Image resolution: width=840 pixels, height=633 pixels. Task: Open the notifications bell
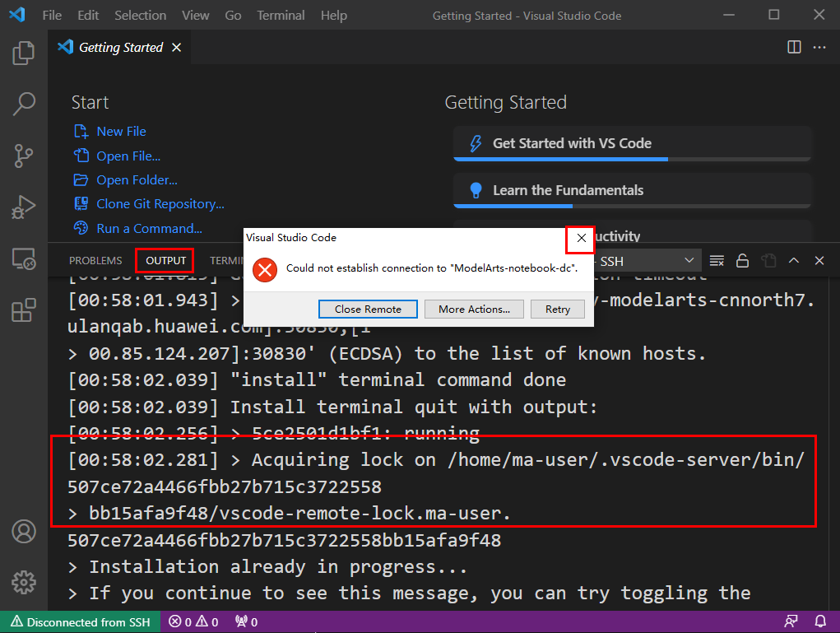[820, 621]
